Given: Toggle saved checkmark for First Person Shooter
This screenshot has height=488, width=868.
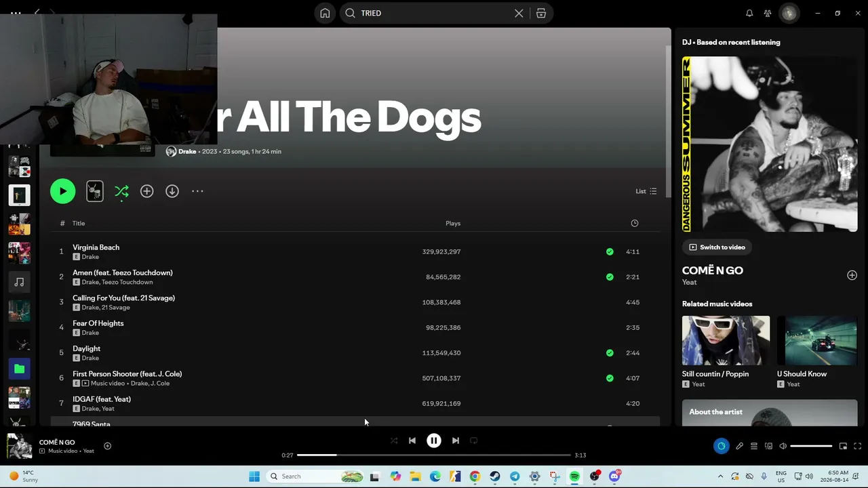Looking at the screenshot, I should pyautogui.click(x=610, y=378).
